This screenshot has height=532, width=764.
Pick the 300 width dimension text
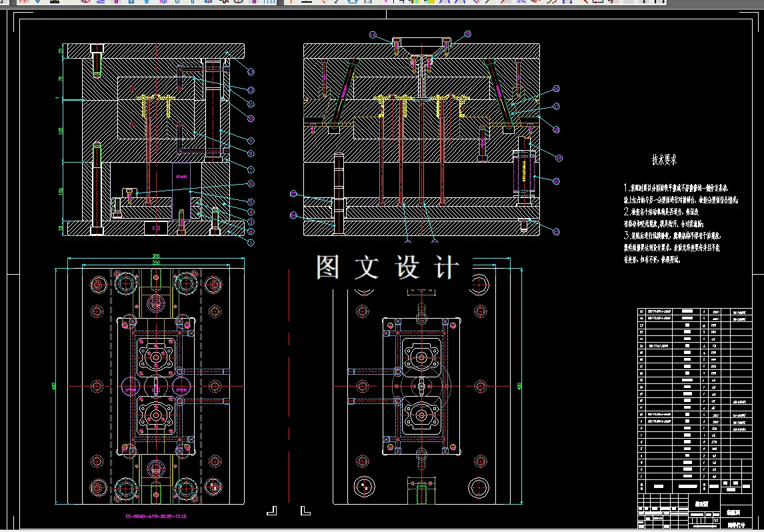pyautogui.click(x=155, y=256)
